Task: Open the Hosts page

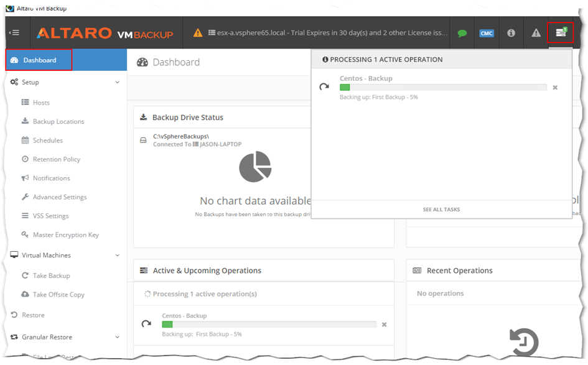Action: coord(41,103)
